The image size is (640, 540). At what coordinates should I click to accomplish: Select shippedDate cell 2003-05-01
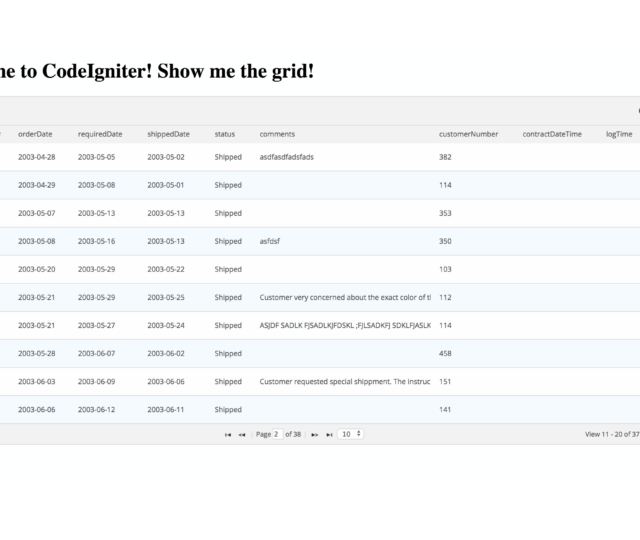coord(166,185)
